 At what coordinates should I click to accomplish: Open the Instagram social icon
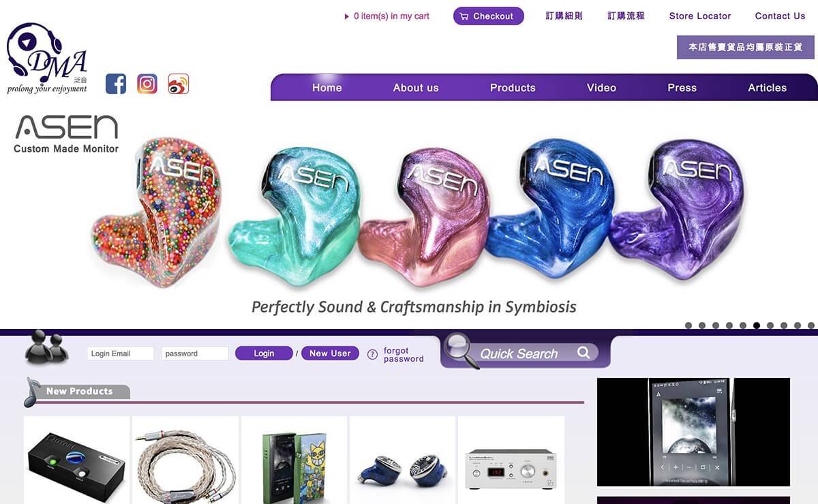[x=147, y=84]
